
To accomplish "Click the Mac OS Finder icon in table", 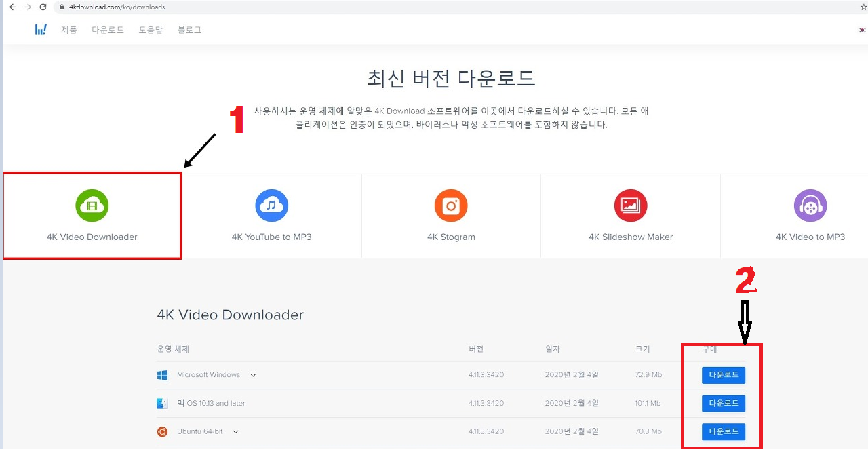I will point(162,404).
